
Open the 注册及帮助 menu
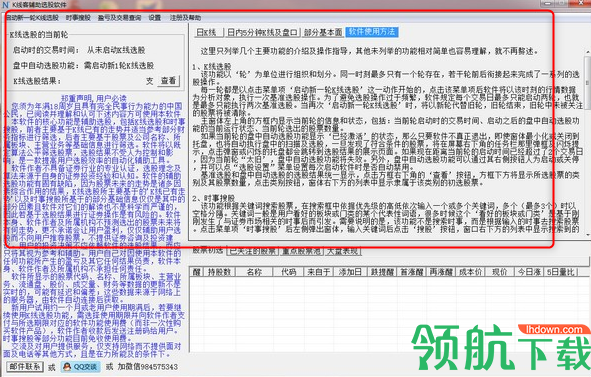click(185, 18)
